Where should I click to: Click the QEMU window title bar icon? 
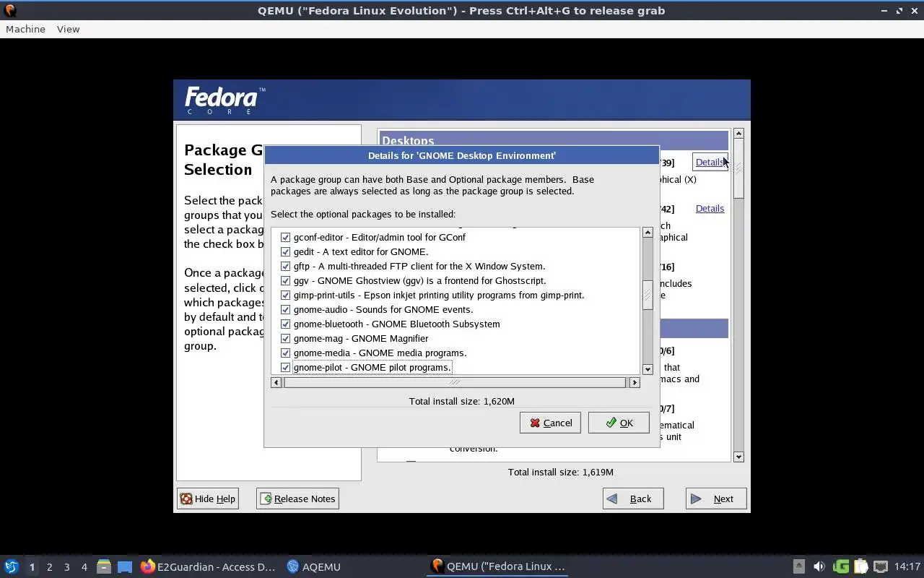coord(10,10)
